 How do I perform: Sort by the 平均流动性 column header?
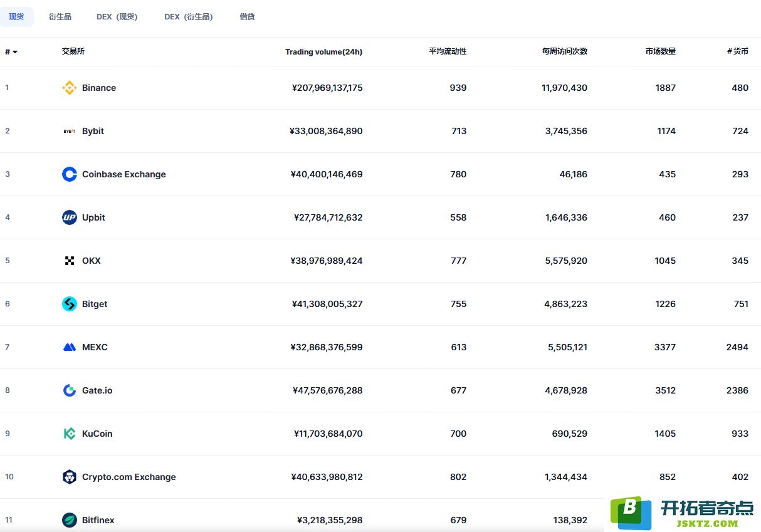tap(448, 51)
